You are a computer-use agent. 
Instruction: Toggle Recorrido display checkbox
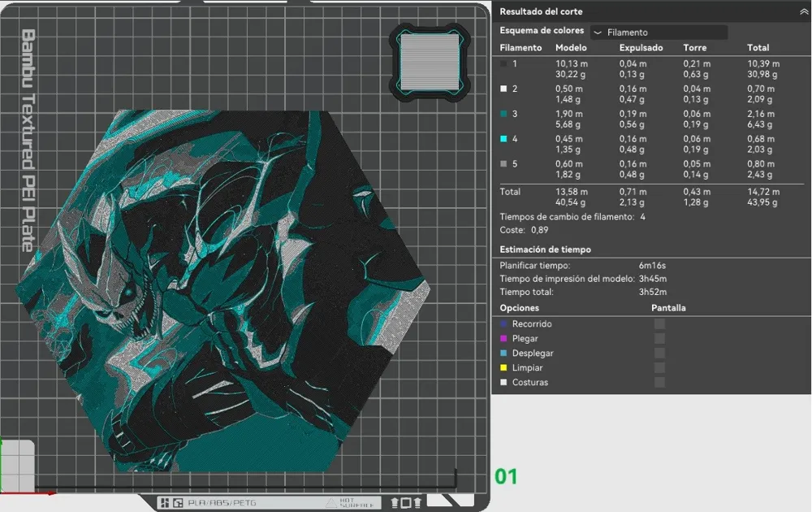click(659, 324)
